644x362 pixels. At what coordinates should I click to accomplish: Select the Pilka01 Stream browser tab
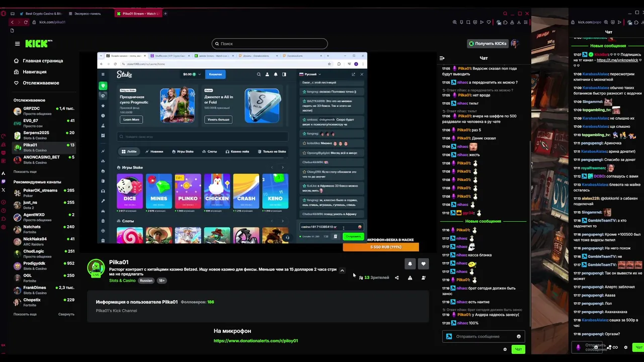pyautogui.click(x=138, y=14)
